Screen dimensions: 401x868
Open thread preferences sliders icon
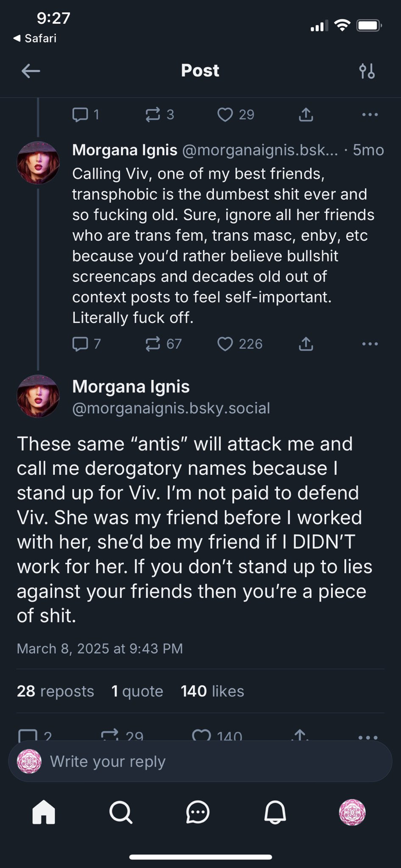pyautogui.click(x=367, y=71)
